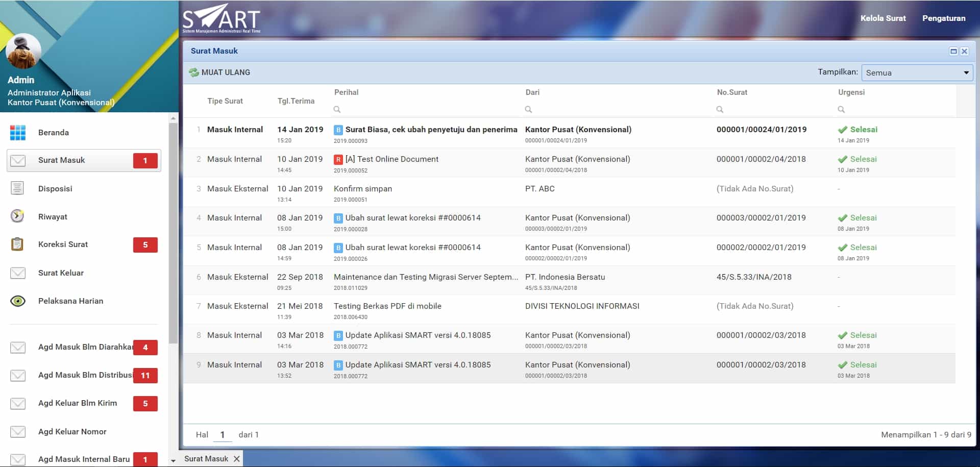Click the Agd Masuk Blm Diarahkan envelope icon
The image size is (980, 467).
click(x=18, y=348)
